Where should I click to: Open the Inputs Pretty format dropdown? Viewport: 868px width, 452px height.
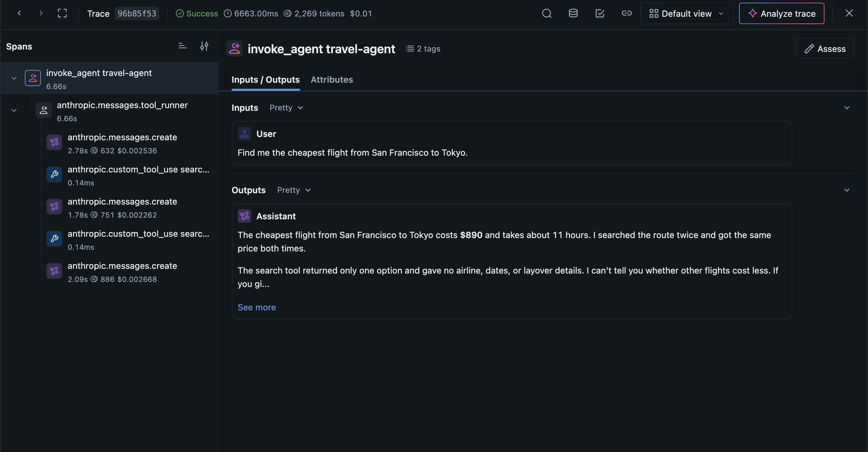point(286,108)
